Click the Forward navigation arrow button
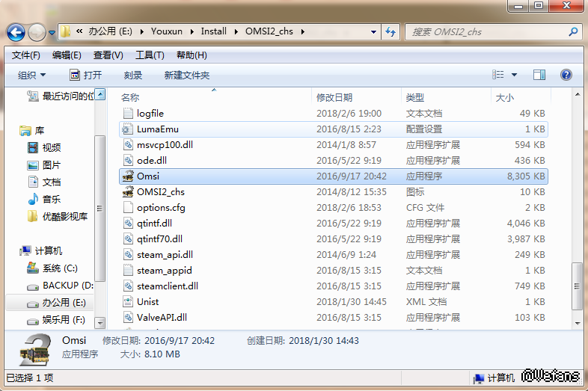 click(37, 33)
